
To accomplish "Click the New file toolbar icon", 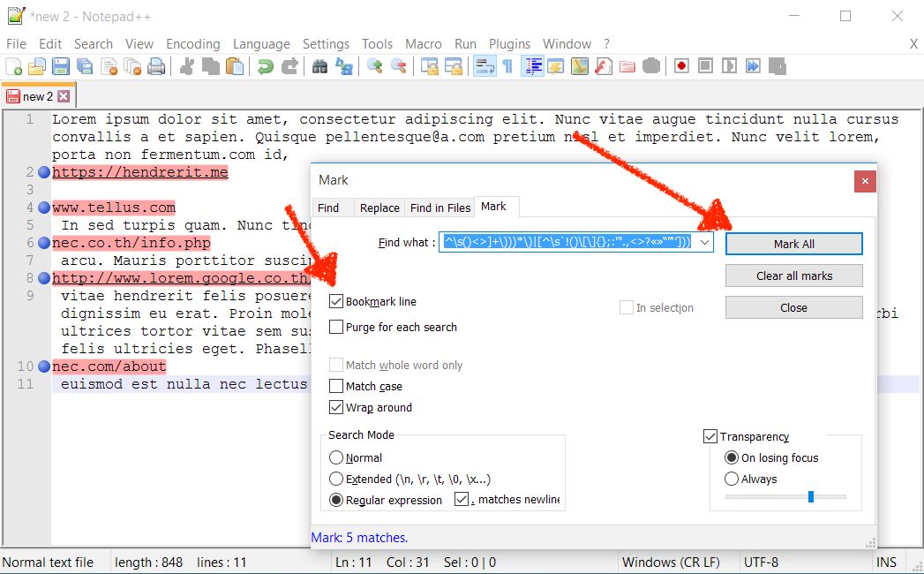I will [x=14, y=66].
